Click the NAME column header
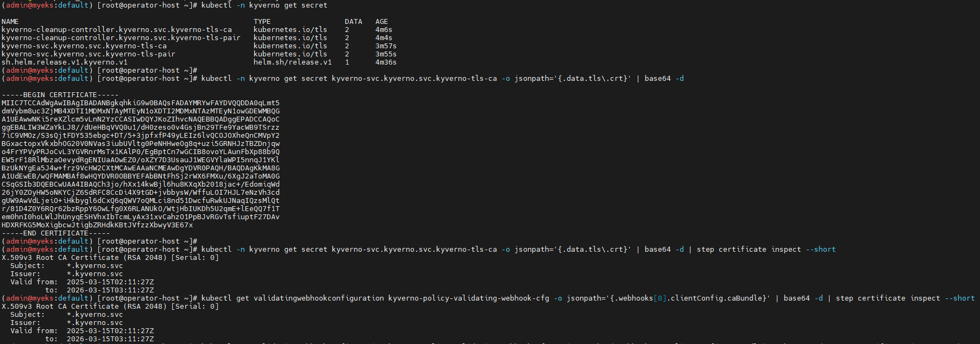This screenshot has height=344, width=980. click(10, 22)
